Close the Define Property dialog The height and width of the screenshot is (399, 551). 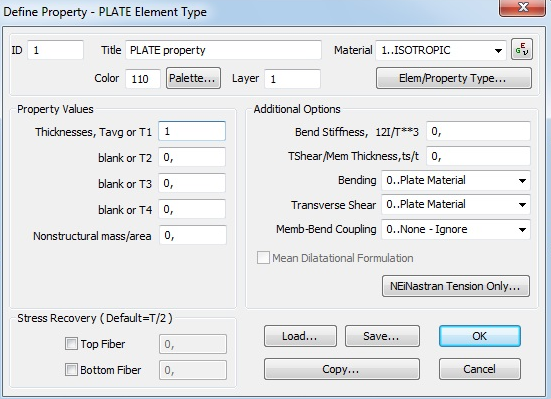point(522,7)
